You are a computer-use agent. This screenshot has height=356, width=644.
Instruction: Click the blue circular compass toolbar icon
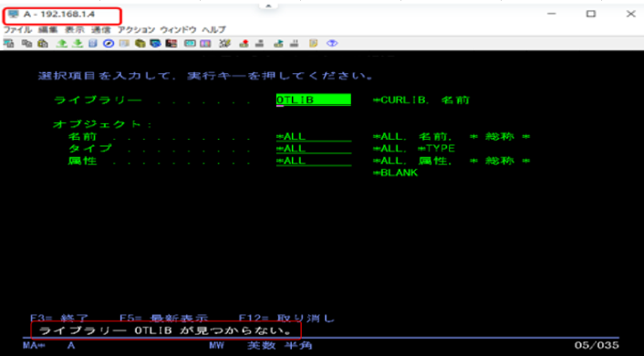coord(109,44)
